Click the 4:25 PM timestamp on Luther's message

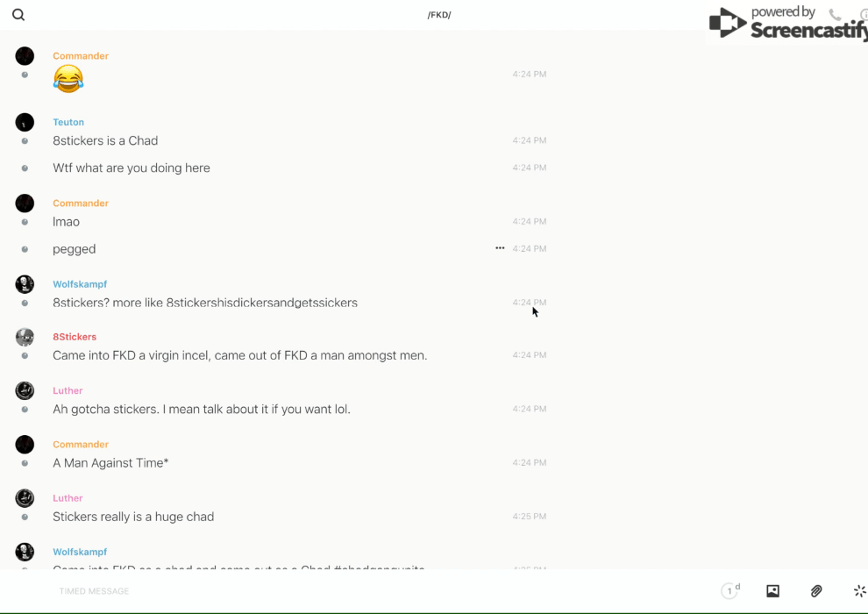tap(529, 517)
